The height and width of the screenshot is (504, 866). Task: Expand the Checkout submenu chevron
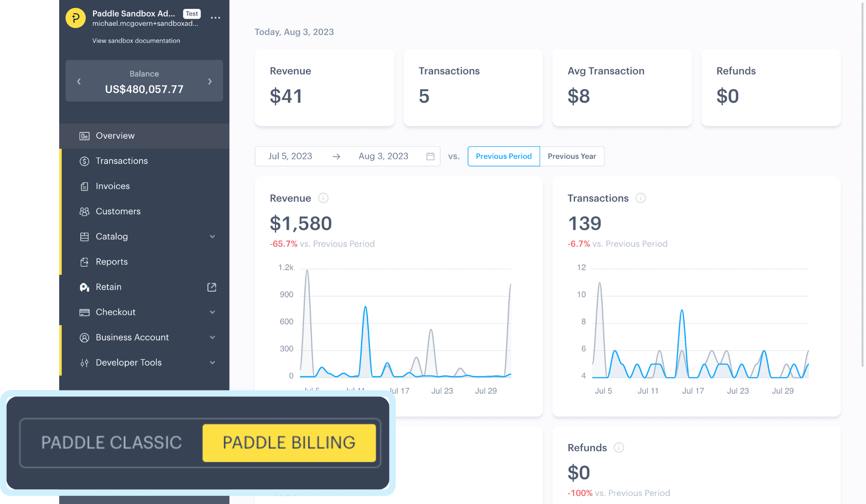pyautogui.click(x=212, y=312)
